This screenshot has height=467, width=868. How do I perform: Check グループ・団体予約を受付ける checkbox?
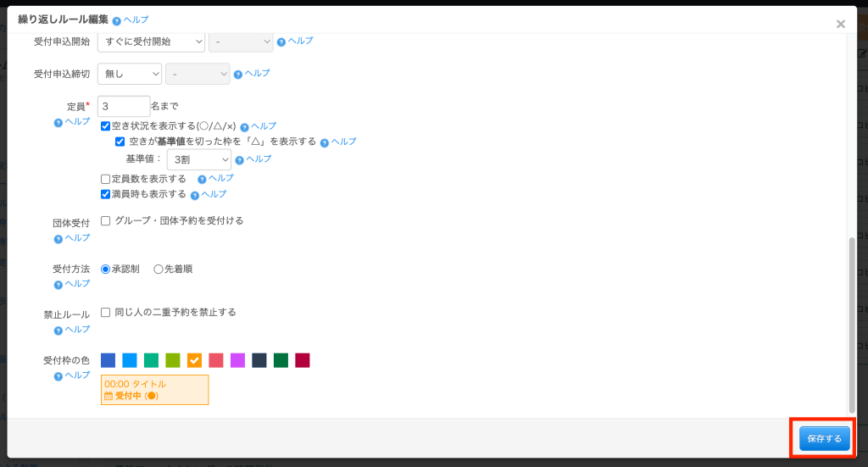click(x=106, y=220)
